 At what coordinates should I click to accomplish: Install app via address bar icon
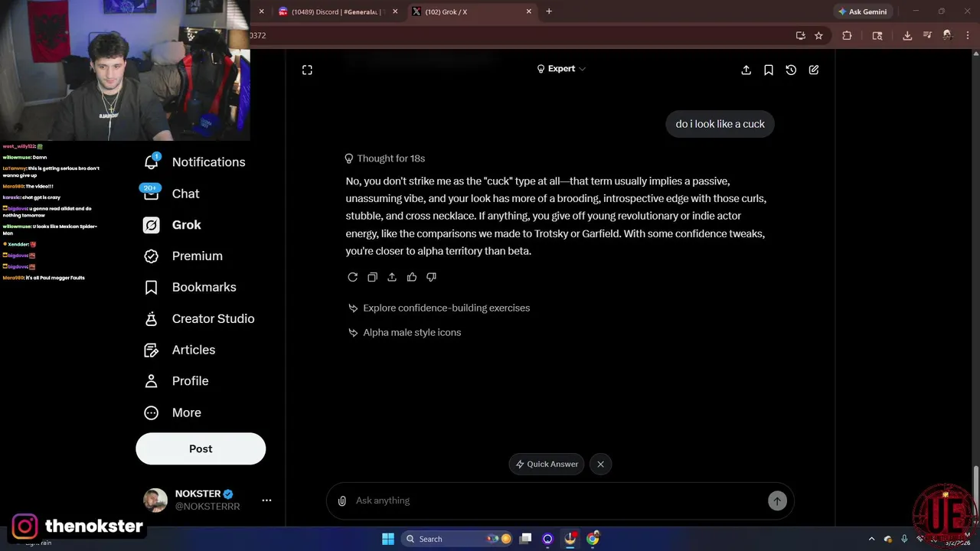[x=801, y=35]
